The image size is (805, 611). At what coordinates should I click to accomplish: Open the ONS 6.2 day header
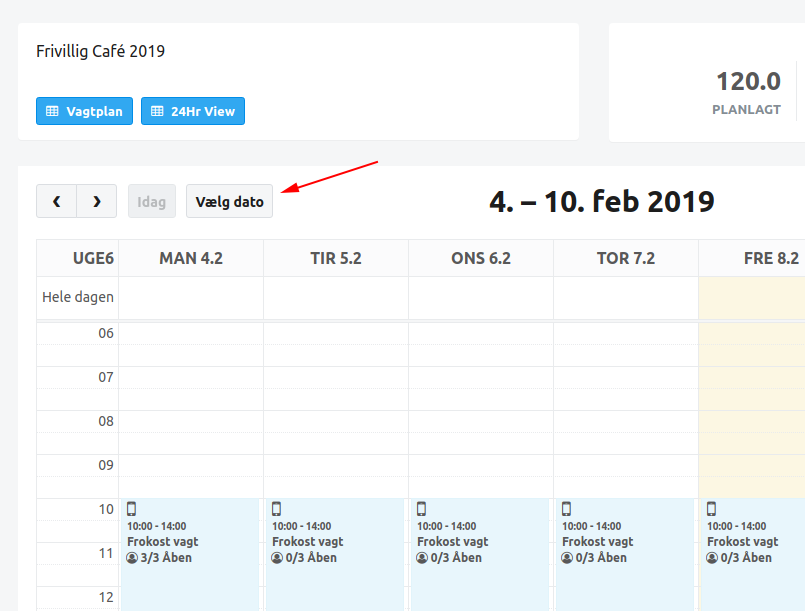tap(481, 258)
